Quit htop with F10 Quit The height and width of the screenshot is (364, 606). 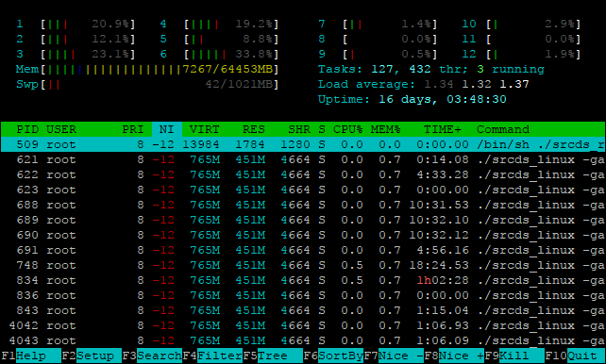tap(575, 356)
